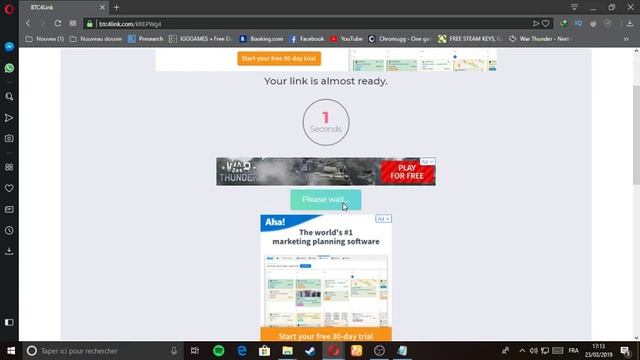
Task: Close the BTC4Link tab
Action: click(102, 7)
